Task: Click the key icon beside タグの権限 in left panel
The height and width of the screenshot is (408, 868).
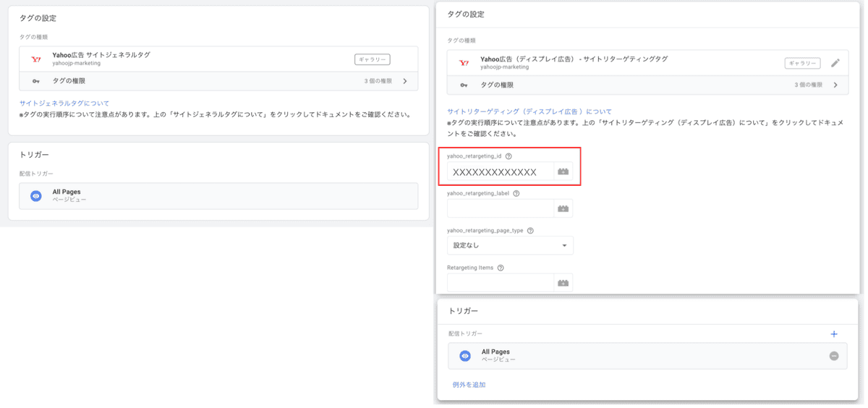Action: 36,81
